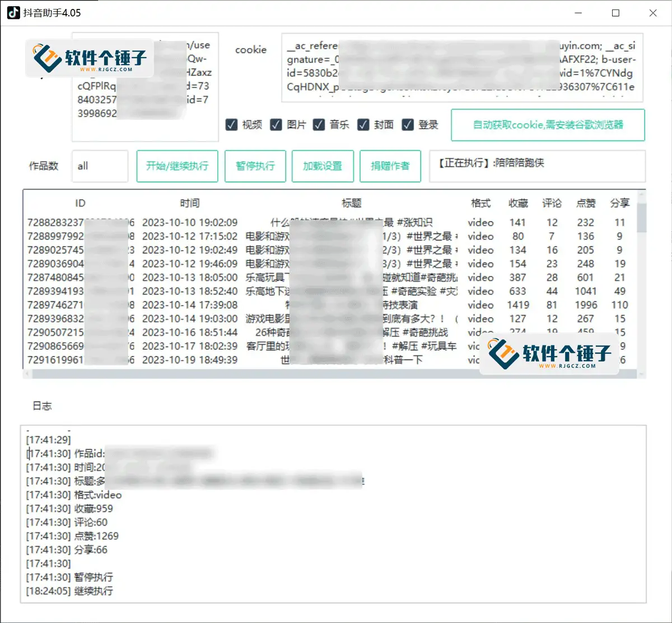The width and height of the screenshot is (672, 623).
Task: Select row dated 2023-10-12 19:02:49
Action: point(330,250)
